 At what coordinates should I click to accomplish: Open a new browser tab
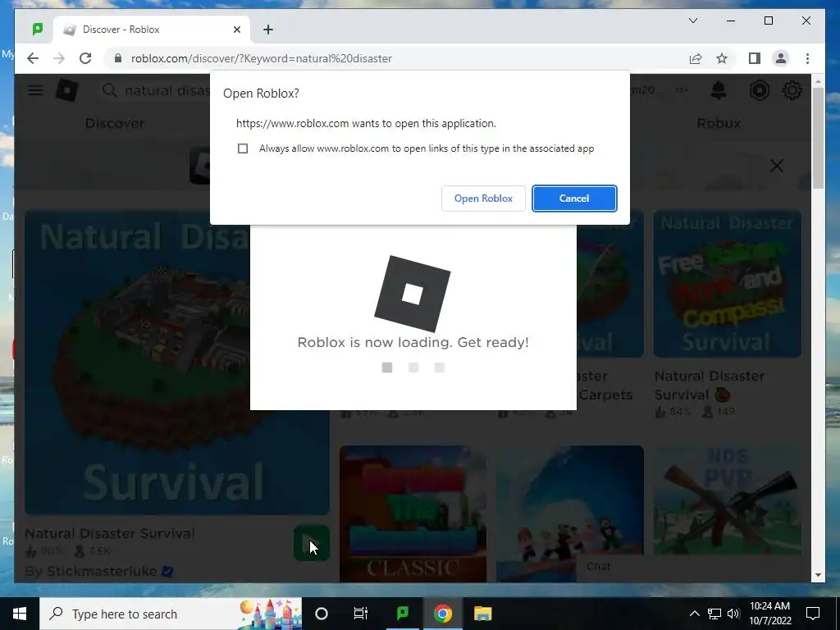tap(268, 30)
